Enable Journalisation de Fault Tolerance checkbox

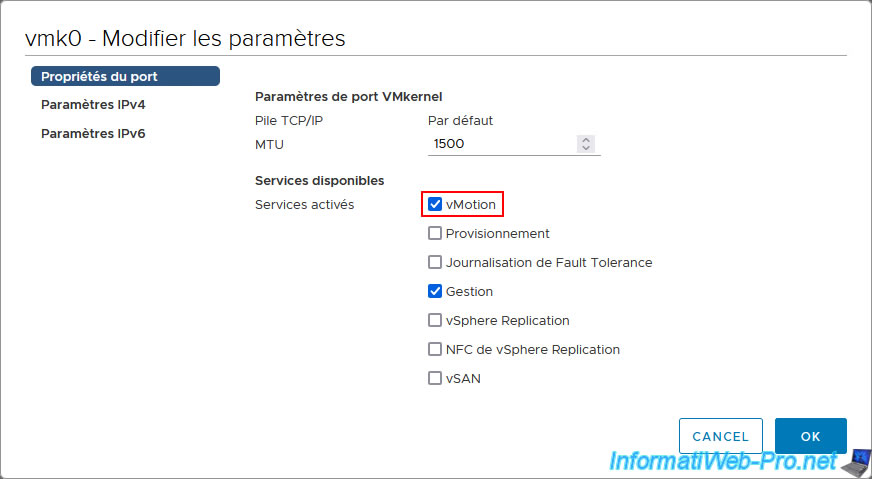point(434,263)
